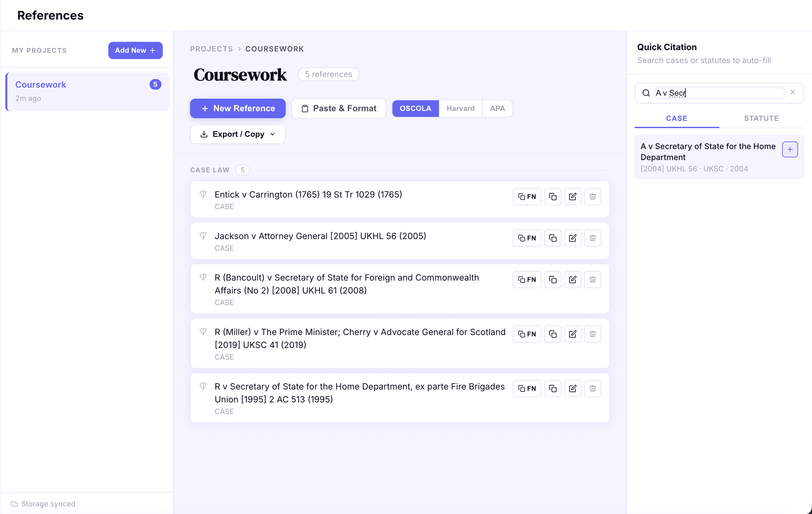Toggle pin on Fire Brigades Union reference

tap(203, 386)
